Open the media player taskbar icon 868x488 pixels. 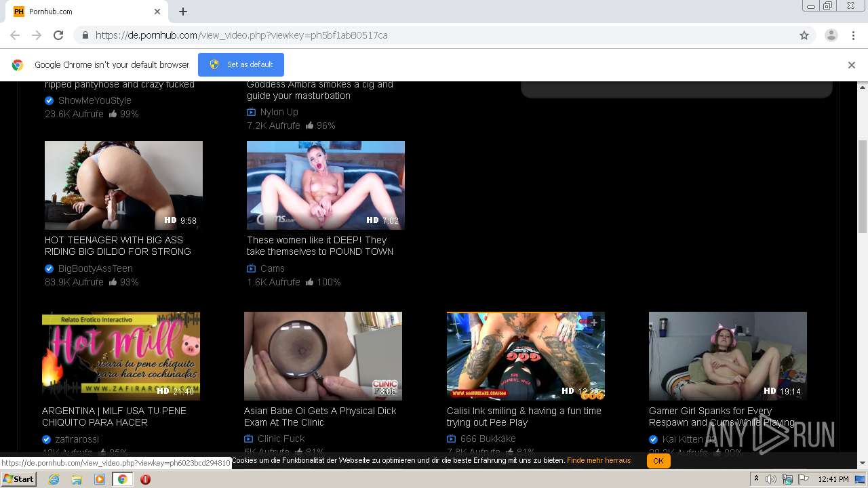pyautogui.click(x=100, y=479)
